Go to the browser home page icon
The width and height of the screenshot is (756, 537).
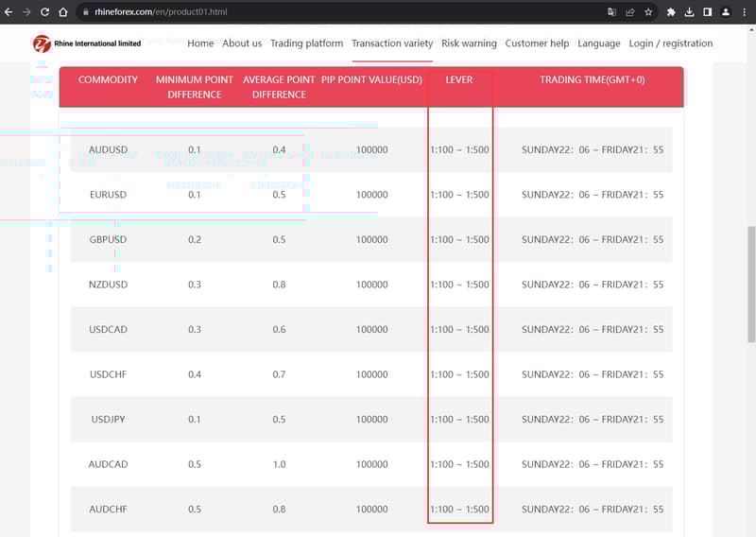pyautogui.click(x=62, y=12)
